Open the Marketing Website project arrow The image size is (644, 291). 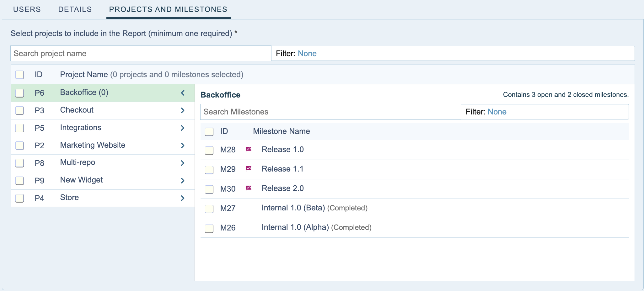click(183, 145)
